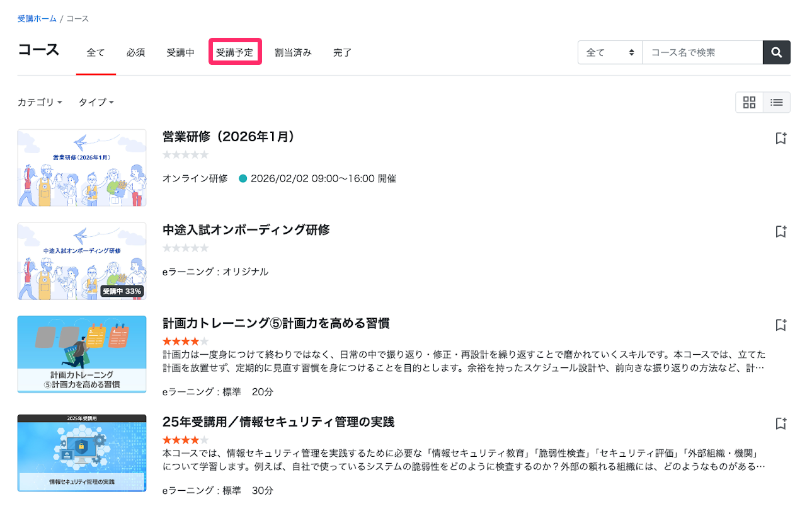The image size is (812, 511).
Task: Open course title 営業研修（2026年1月）
Action: [229, 137]
